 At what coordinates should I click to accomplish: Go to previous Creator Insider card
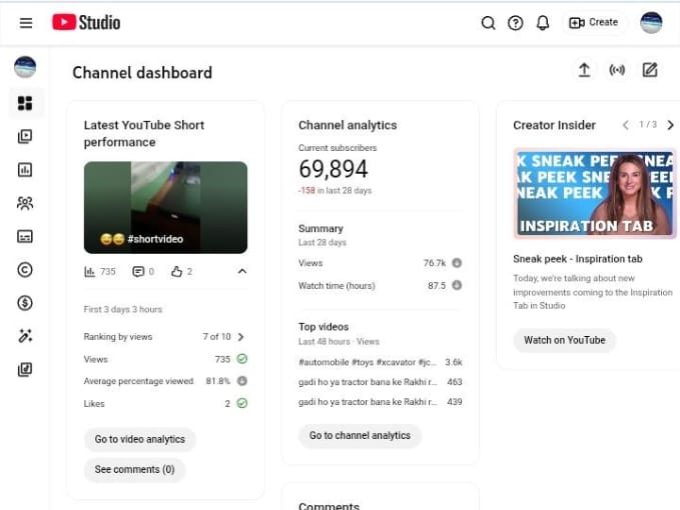click(625, 125)
